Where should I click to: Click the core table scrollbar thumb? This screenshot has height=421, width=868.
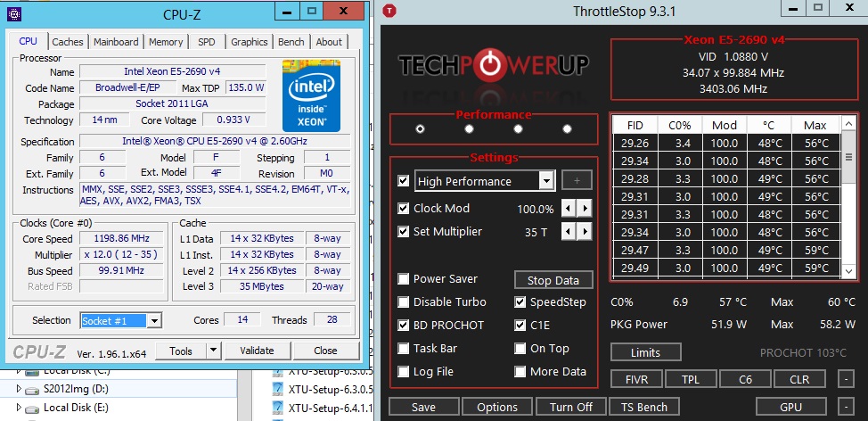click(x=848, y=157)
